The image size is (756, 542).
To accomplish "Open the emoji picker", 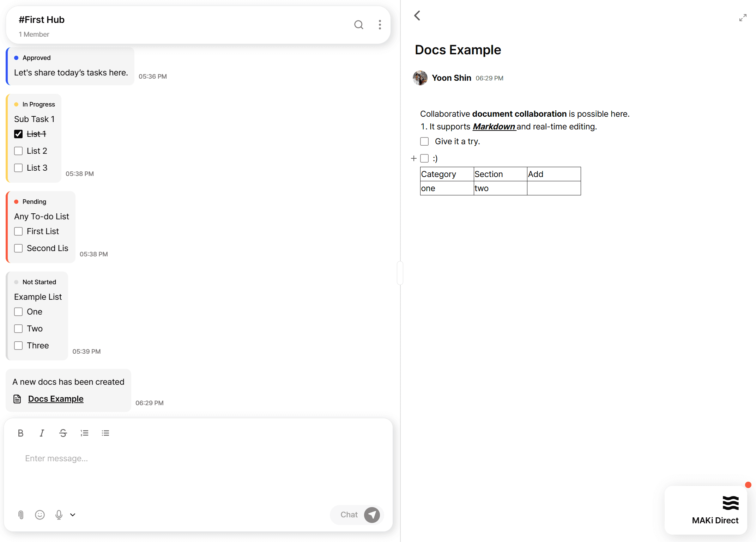I will pos(40,515).
